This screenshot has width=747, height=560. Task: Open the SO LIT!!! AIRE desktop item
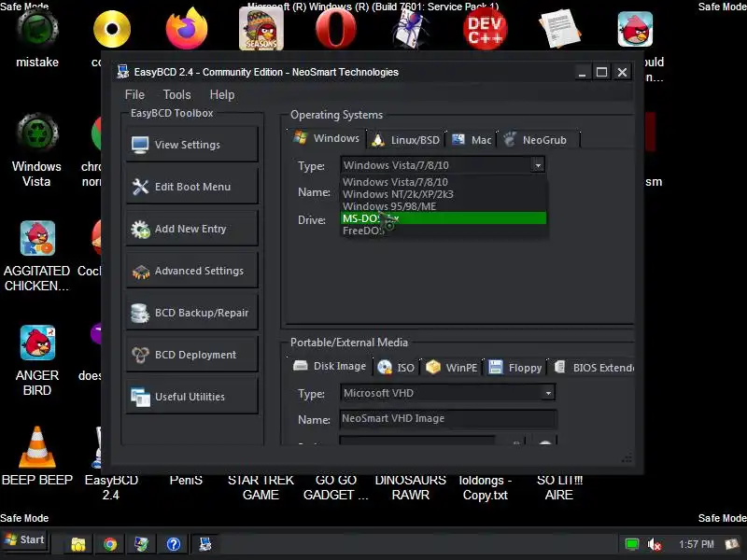(x=559, y=487)
